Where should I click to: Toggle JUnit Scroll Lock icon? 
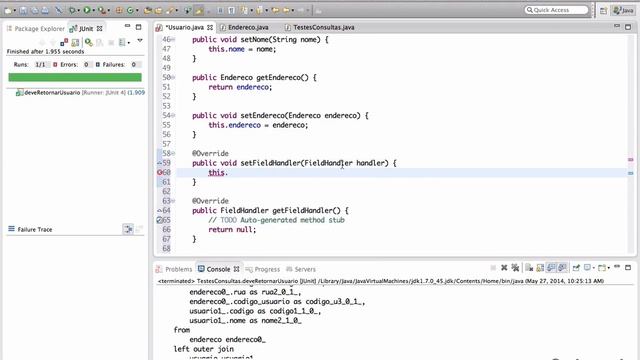[75, 42]
